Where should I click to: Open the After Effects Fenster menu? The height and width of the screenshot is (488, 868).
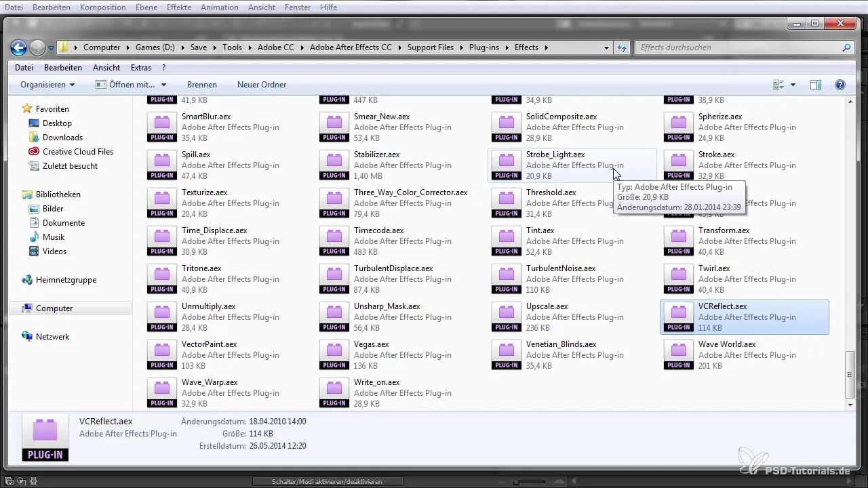(x=298, y=7)
